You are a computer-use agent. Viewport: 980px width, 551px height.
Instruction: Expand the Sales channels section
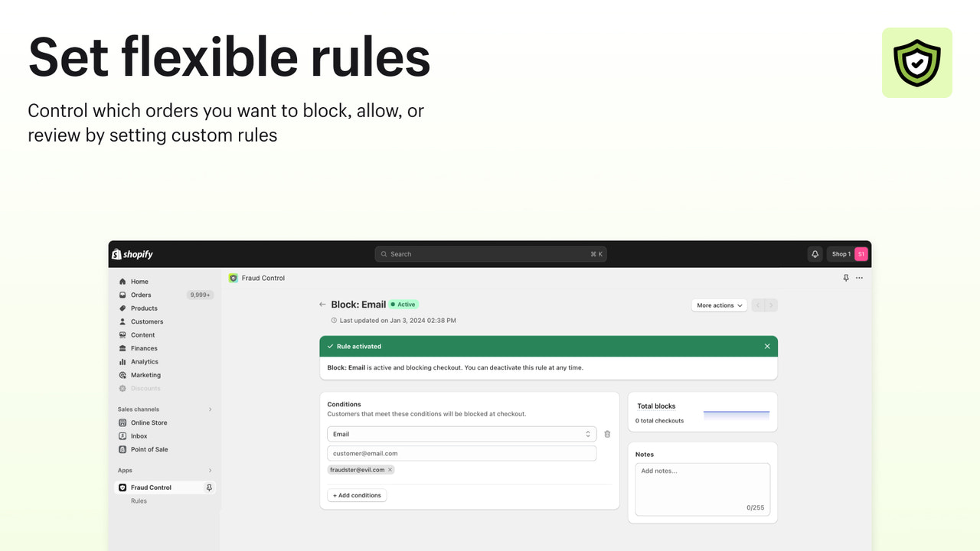(x=210, y=409)
